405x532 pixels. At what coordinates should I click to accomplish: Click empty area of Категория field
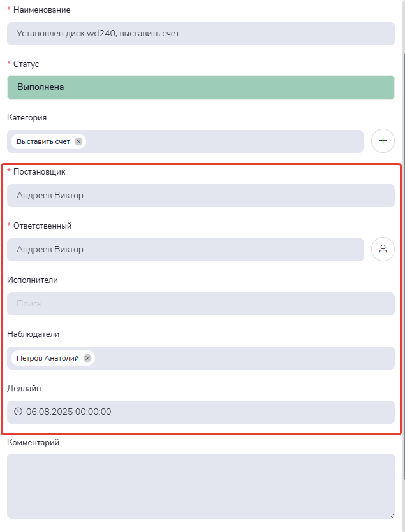(x=223, y=141)
